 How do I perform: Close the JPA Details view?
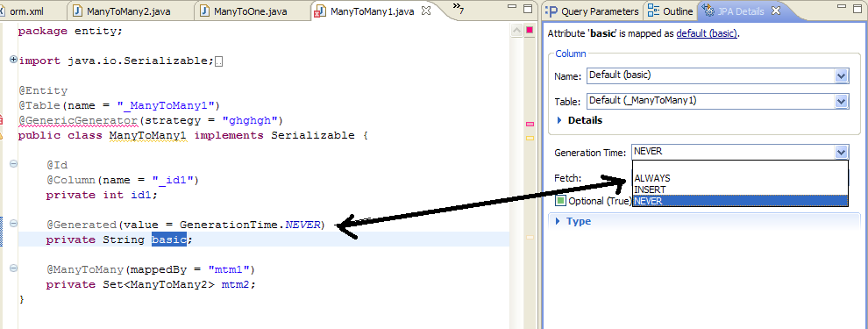[776, 11]
